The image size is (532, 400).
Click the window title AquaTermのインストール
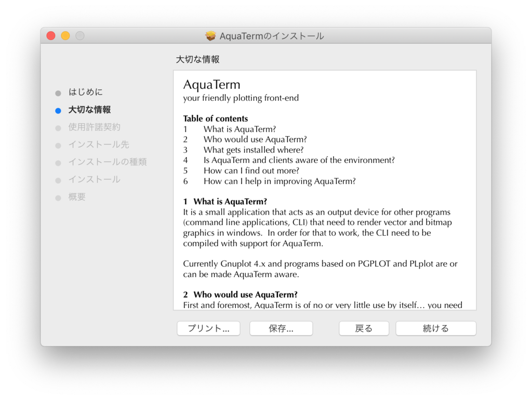[272, 36]
